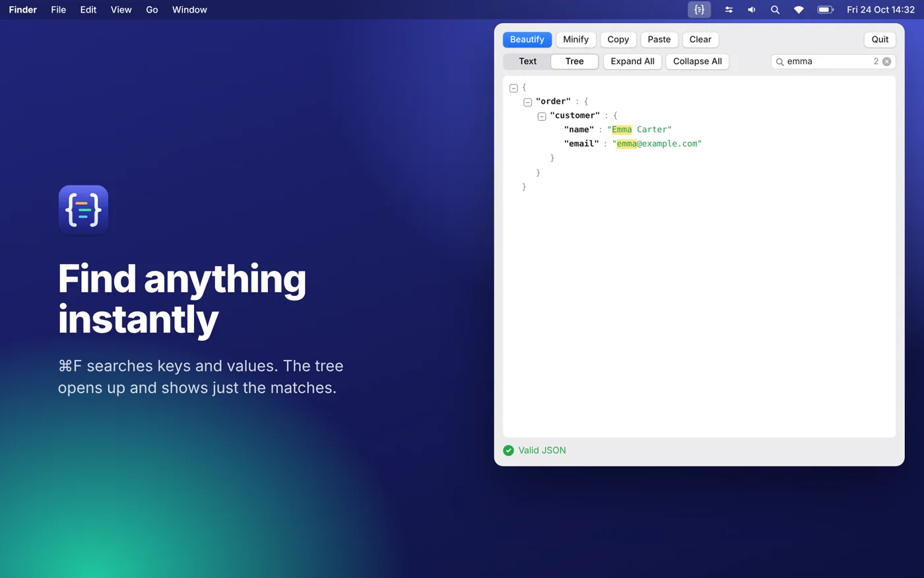Quit the app with the Quit button
The width and height of the screenshot is (924, 578).
click(880, 40)
